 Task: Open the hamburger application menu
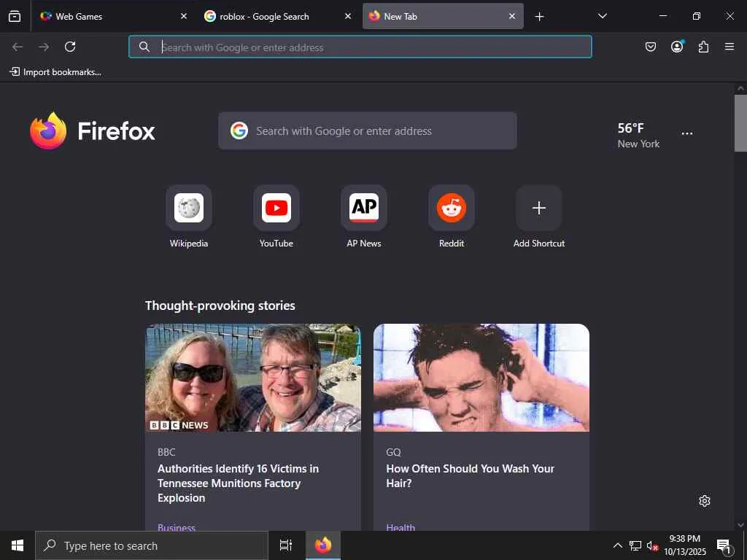(729, 47)
